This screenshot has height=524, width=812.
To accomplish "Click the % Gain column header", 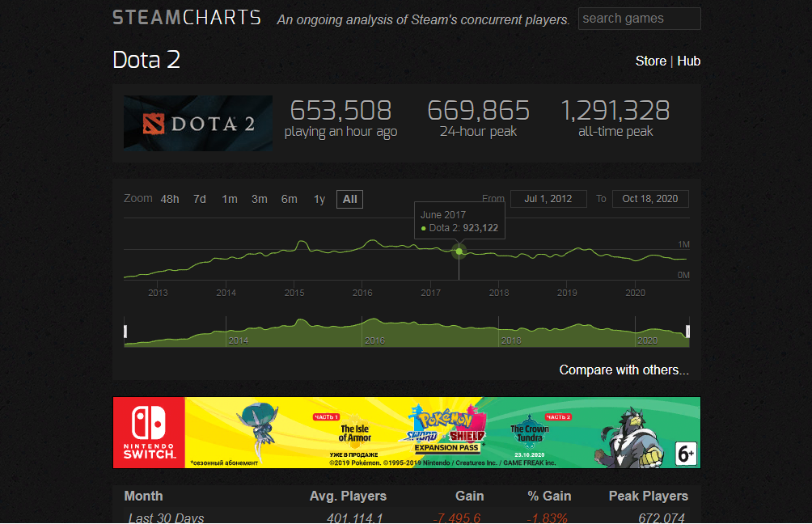I will tap(549, 496).
